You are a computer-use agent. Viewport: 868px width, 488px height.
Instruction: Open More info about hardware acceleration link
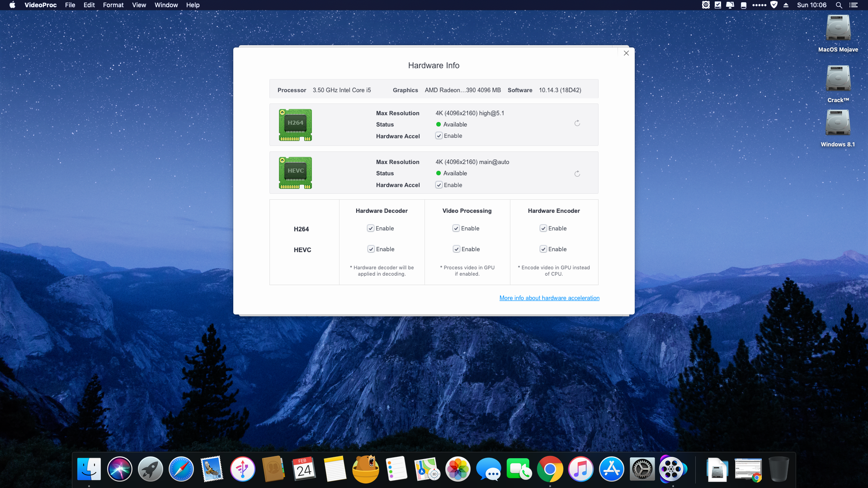(549, 298)
